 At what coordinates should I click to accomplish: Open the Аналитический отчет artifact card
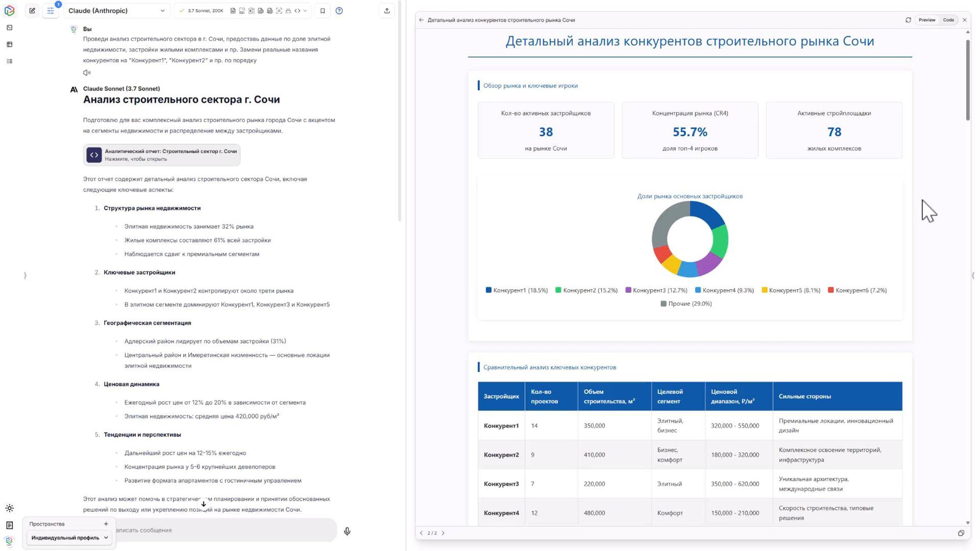tap(162, 155)
